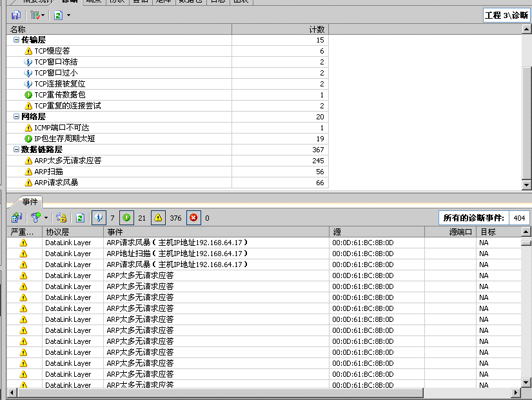
Task: Click warning icon beside TCP慢应答
Action: pyautogui.click(x=28, y=51)
